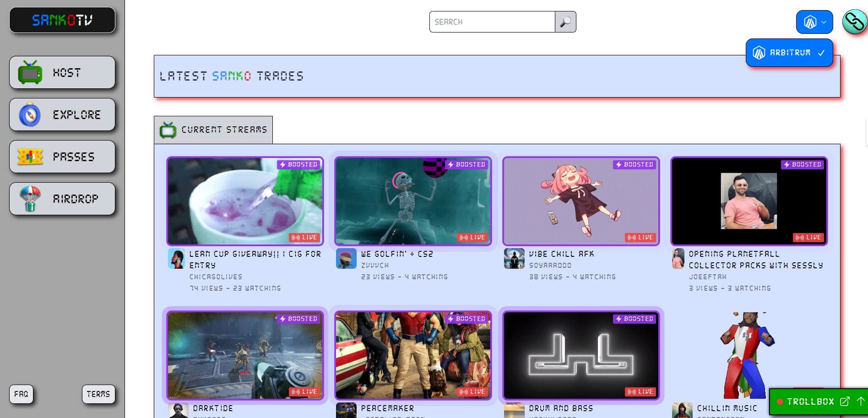Click the Boosted badge on Planetfall stream
Viewport: 868px width, 418px height.
[x=803, y=165]
